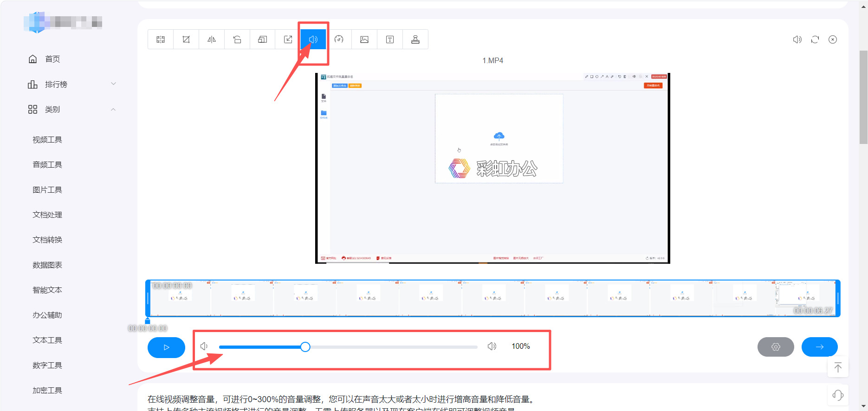Close the video with circled X icon

click(x=833, y=39)
